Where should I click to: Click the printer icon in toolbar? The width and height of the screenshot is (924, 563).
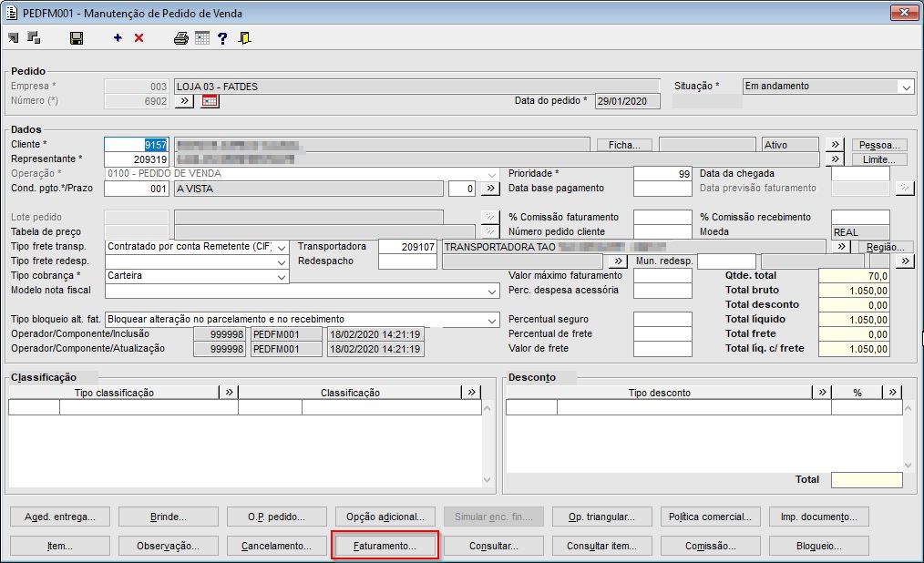coord(181,38)
